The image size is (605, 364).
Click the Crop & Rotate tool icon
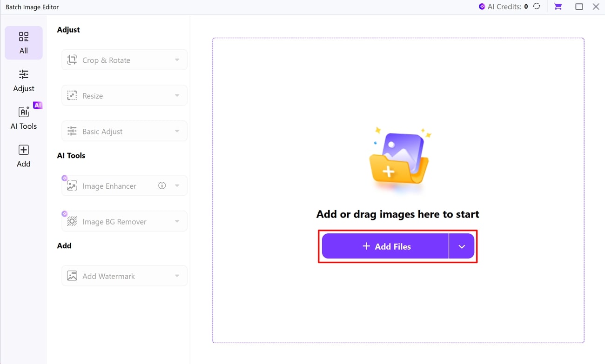[x=72, y=60]
